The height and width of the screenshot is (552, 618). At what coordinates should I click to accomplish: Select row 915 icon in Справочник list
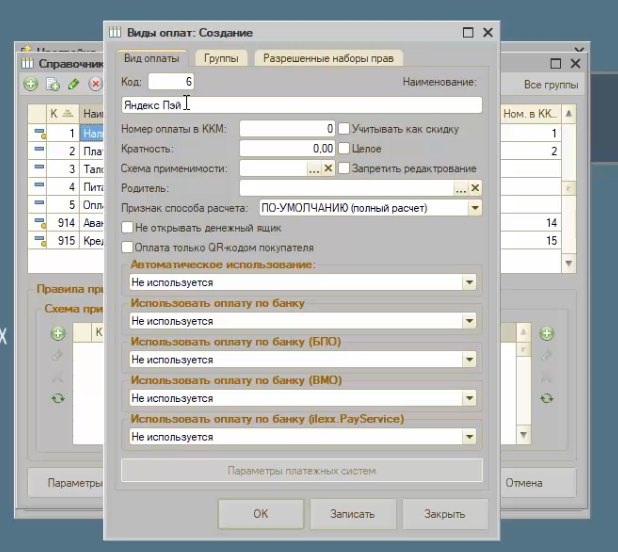coord(40,240)
